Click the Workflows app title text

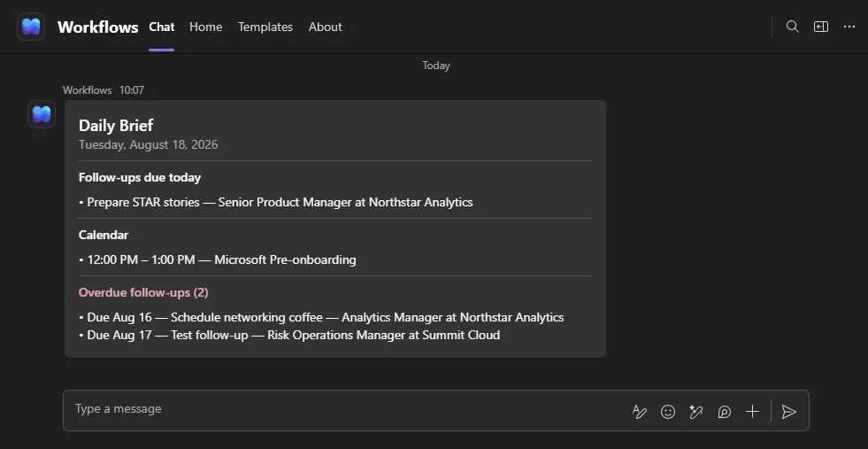pos(98,27)
